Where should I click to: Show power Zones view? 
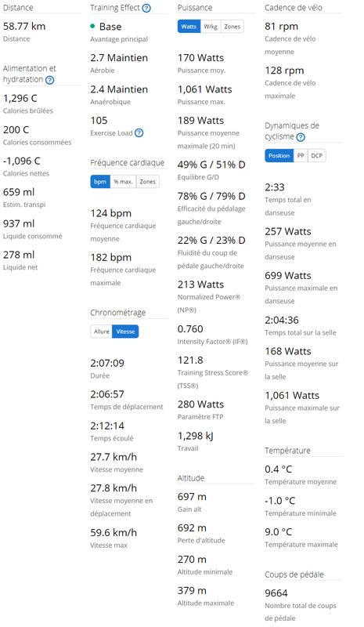(x=232, y=27)
